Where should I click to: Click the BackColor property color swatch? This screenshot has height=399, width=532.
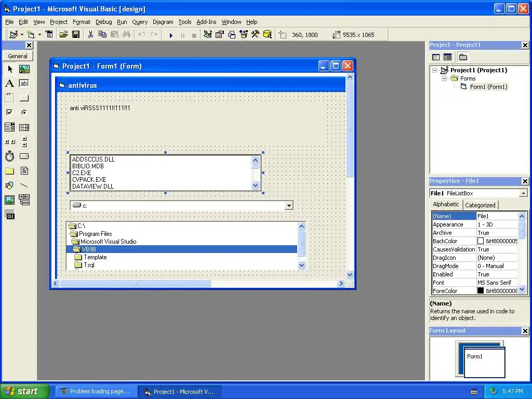pyautogui.click(x=481, y=241)
